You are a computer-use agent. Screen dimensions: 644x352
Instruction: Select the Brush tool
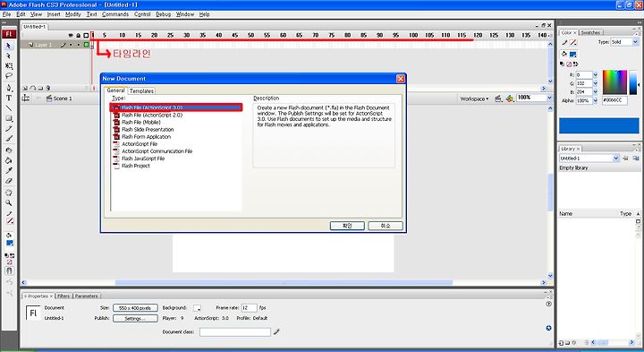pyautogui.click(x=9, y=139)
